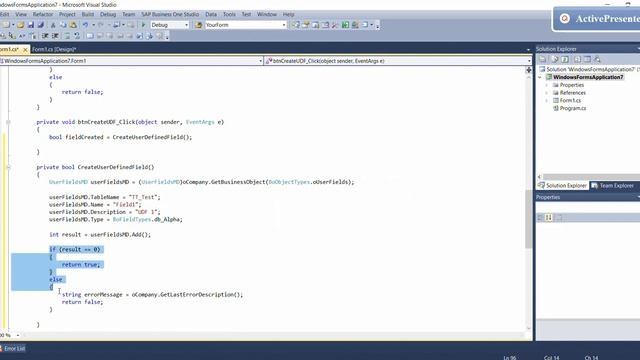Click the Increase Indent icon in the text toolbar
Image resolution: width=640 pixels, height=360 pixels.
[x=55, y=36]
